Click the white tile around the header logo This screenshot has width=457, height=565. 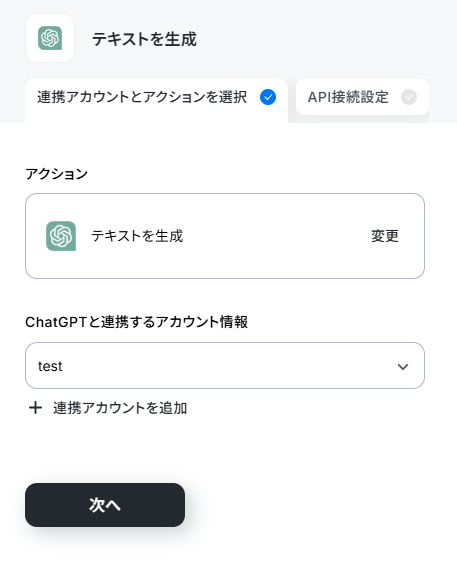pos(50,38)
